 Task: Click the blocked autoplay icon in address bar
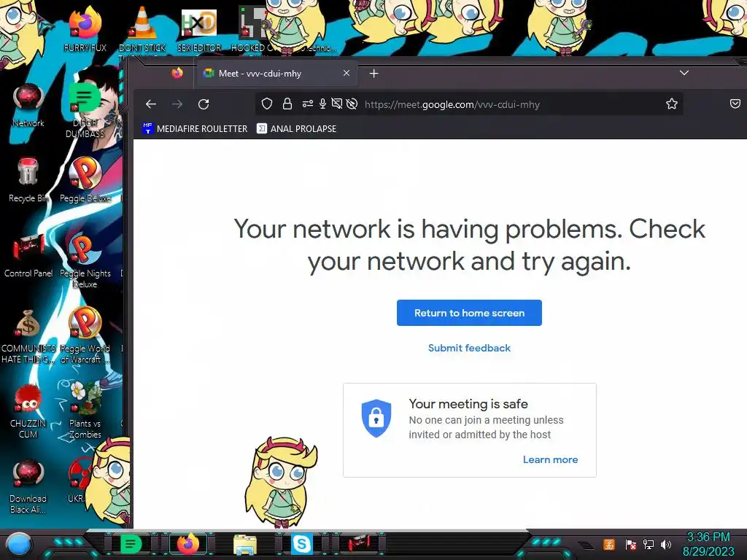coord(352,104)
